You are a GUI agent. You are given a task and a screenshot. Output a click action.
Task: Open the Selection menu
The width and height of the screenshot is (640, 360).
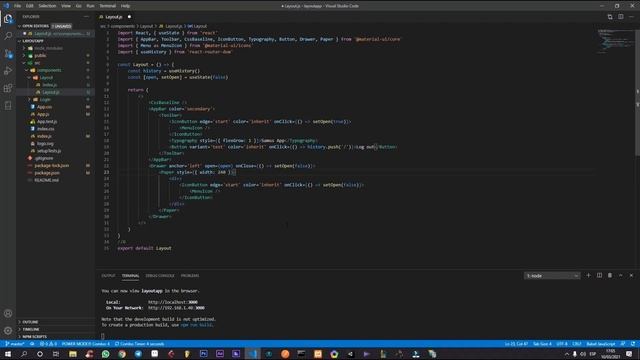[x=47, y=6]
